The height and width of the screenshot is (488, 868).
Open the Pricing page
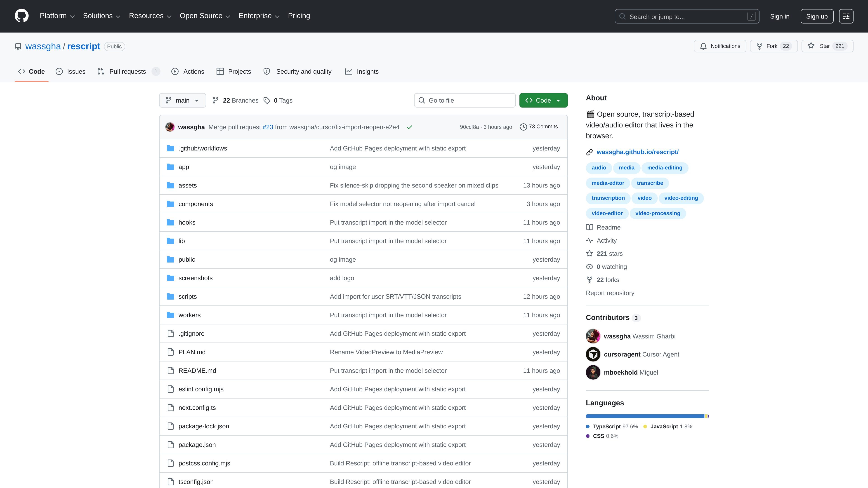tap(299, 16)
